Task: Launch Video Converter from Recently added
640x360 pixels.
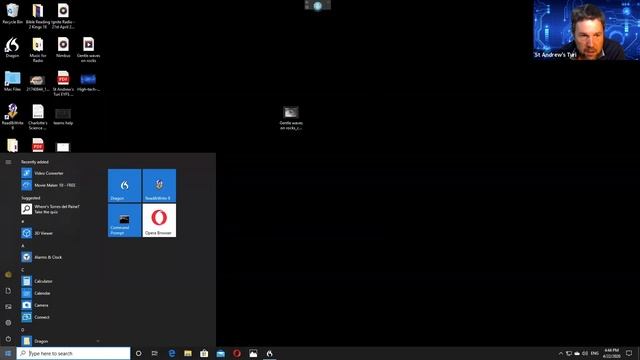Action: 48,173
